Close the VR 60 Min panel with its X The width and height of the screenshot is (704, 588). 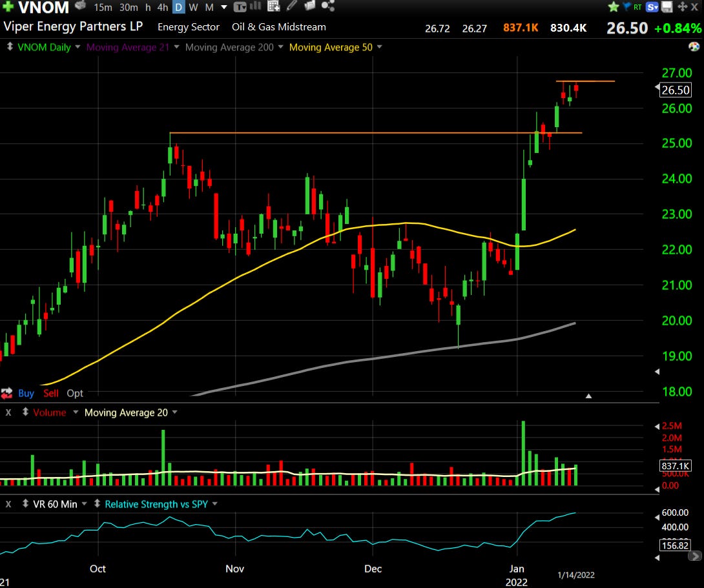(x=8, y=504)
